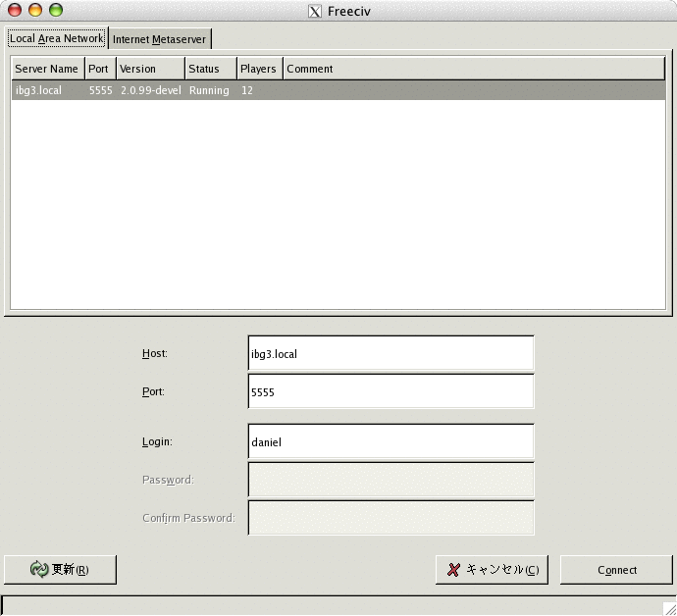Sort list by the Players column header
The height and width of the screenshot is (616, 677).
(259, 69)
